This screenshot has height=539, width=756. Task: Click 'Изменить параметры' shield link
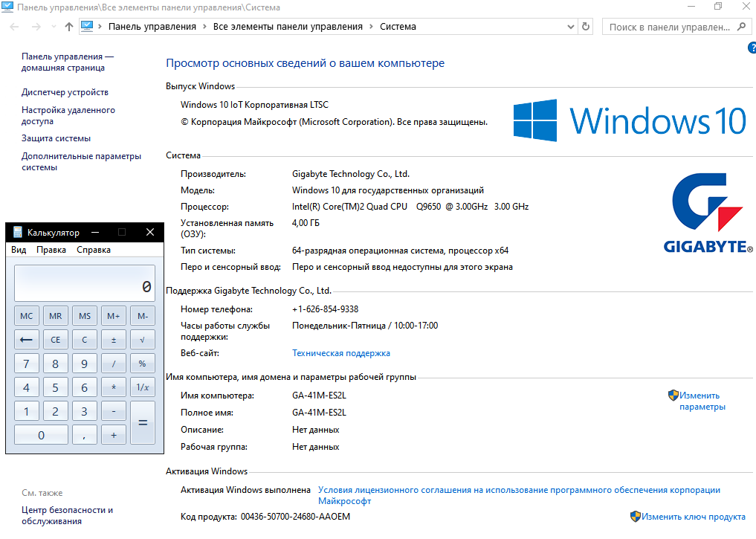pos(697,401)
